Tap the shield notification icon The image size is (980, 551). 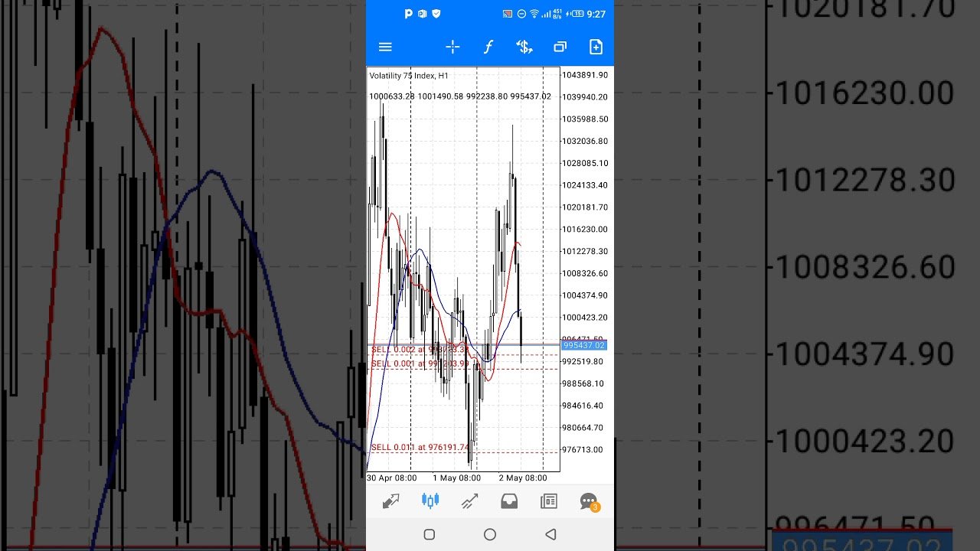coord(436,14)
